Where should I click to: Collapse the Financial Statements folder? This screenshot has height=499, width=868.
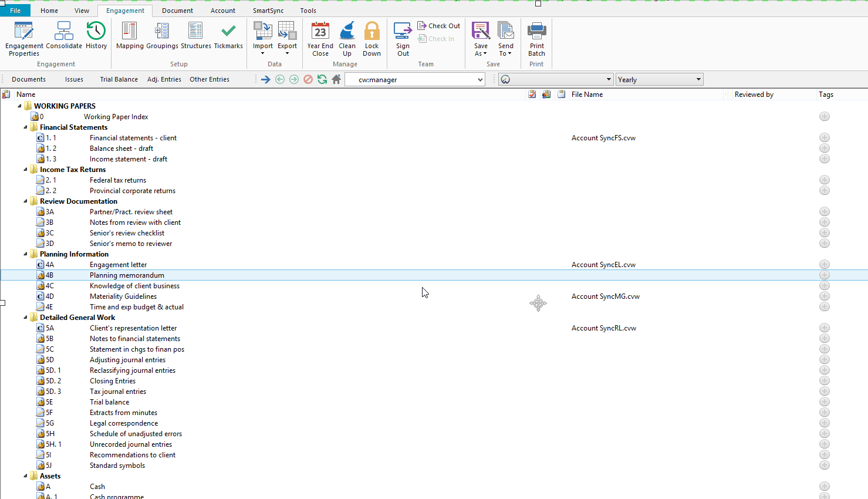[25, 127]
